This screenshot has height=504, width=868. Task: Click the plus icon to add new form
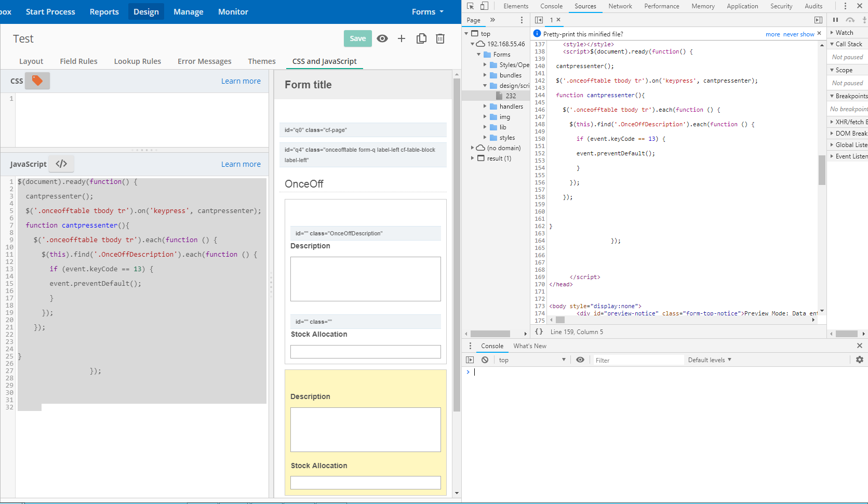click(x=402, y=38)
